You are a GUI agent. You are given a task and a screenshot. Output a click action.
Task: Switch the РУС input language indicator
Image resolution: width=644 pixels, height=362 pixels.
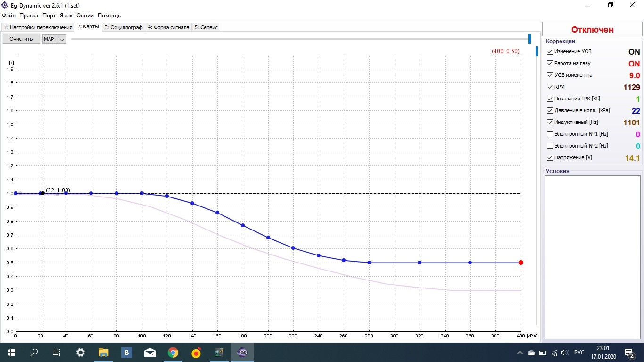(579, 353)
